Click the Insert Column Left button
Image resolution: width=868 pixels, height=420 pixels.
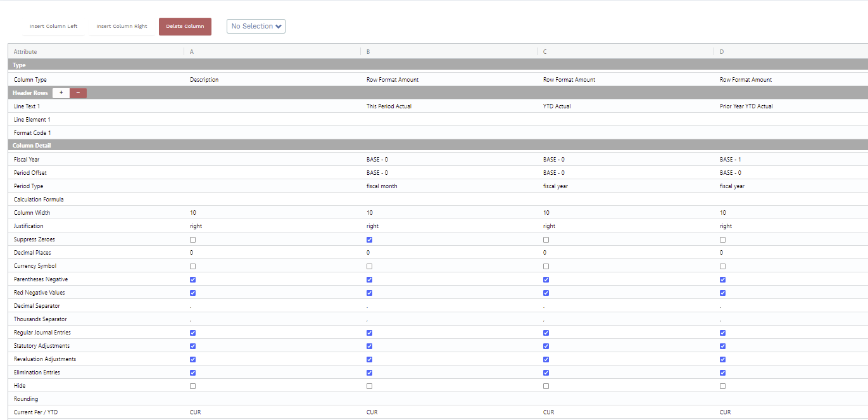pos(54,27)
